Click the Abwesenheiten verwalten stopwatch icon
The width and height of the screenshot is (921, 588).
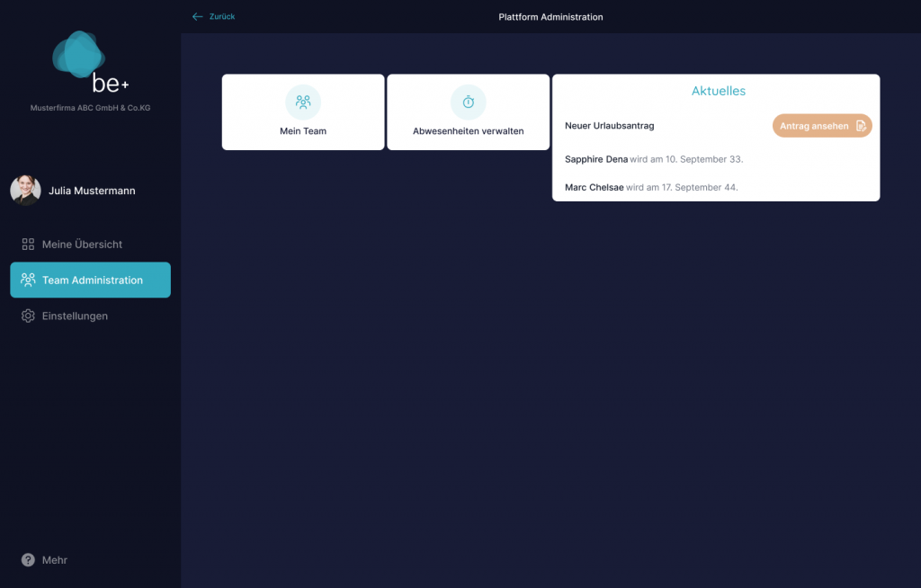pos(468,102)
